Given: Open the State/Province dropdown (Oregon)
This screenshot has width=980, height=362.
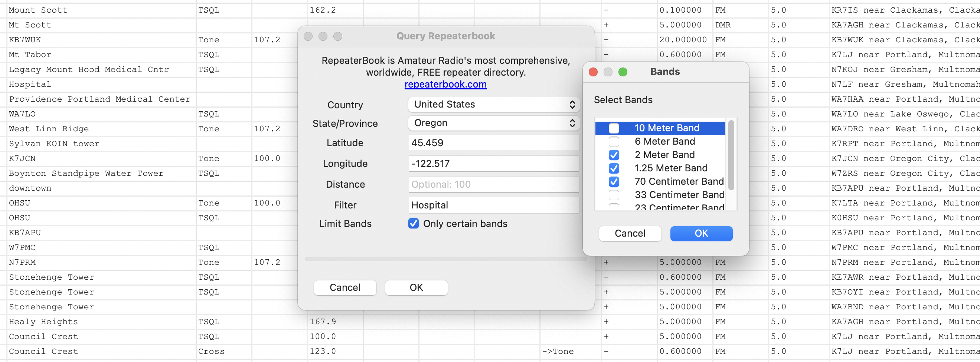Looking at the screenshot, I should click(493, 123).
